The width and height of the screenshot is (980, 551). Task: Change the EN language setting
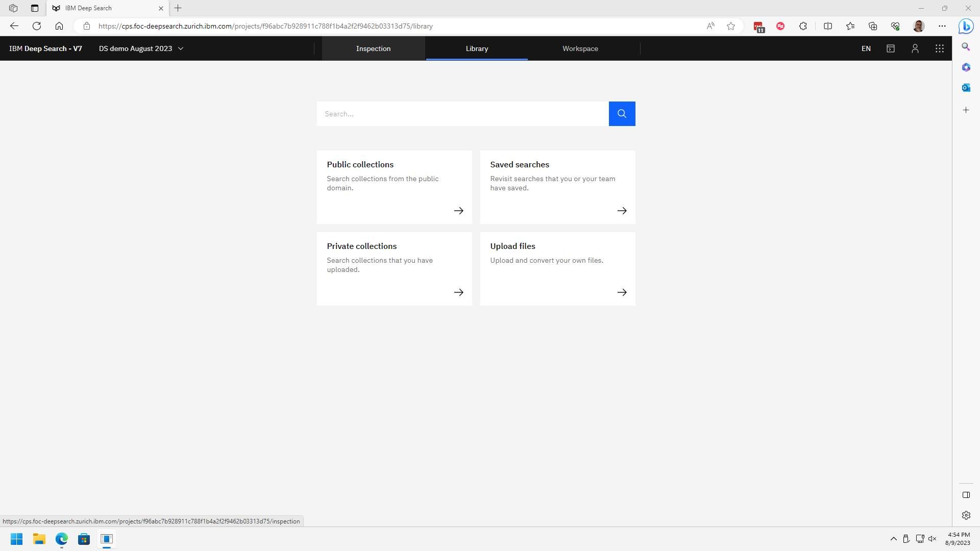(x=866, y=48)
